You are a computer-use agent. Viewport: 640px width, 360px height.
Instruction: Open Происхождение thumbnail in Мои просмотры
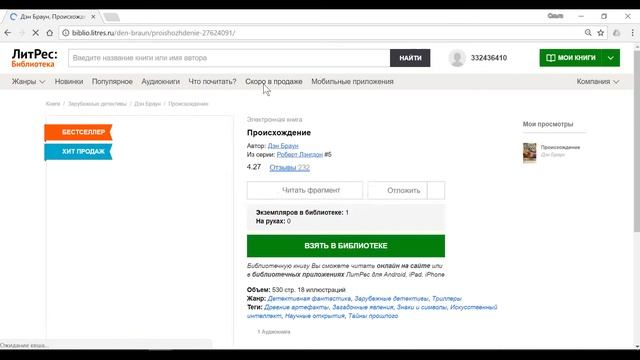point(529,153)
